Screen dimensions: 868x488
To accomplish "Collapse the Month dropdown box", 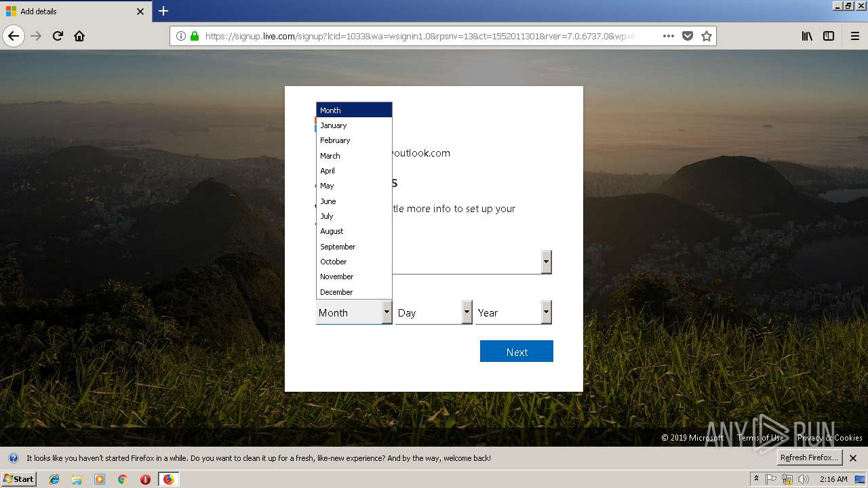I will 354,312.
